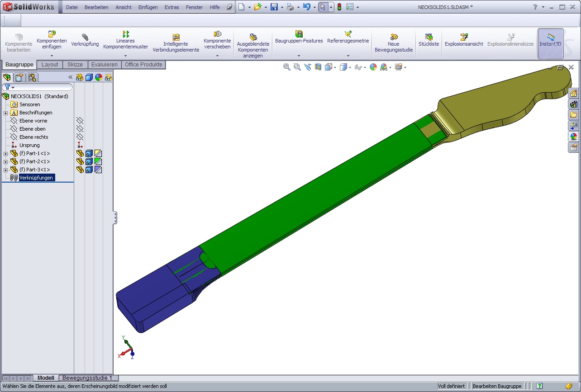This screenshot has height=392, width=581.
Task: Select the Zoom to Area icon
Action: [x=297, y=67]
